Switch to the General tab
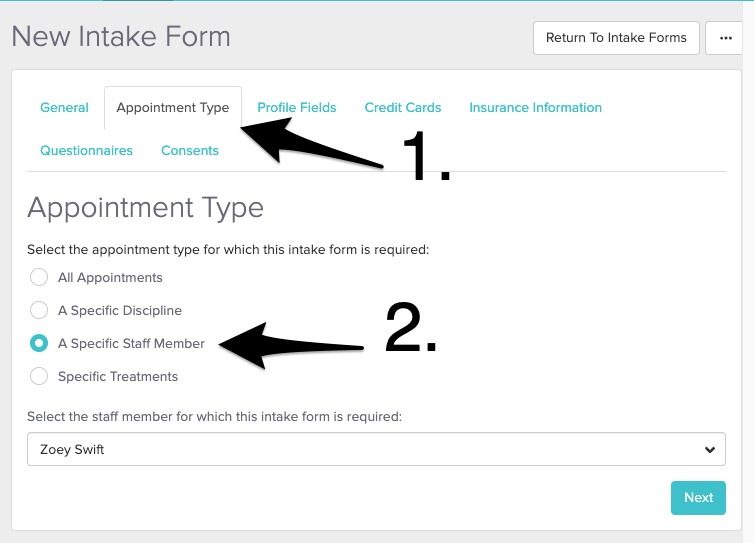 click(x=64, y=107)
